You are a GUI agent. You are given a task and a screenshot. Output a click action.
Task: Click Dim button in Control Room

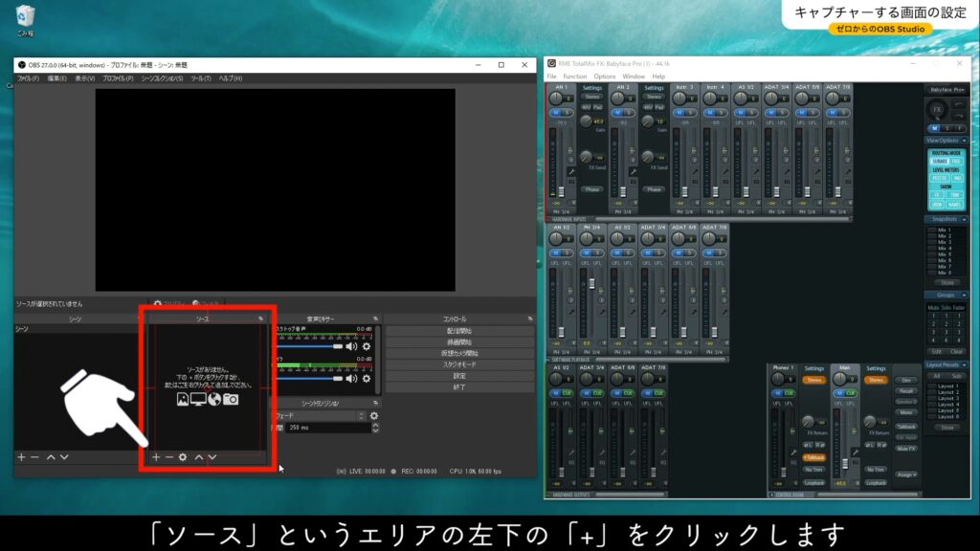(x=906, y=381)
